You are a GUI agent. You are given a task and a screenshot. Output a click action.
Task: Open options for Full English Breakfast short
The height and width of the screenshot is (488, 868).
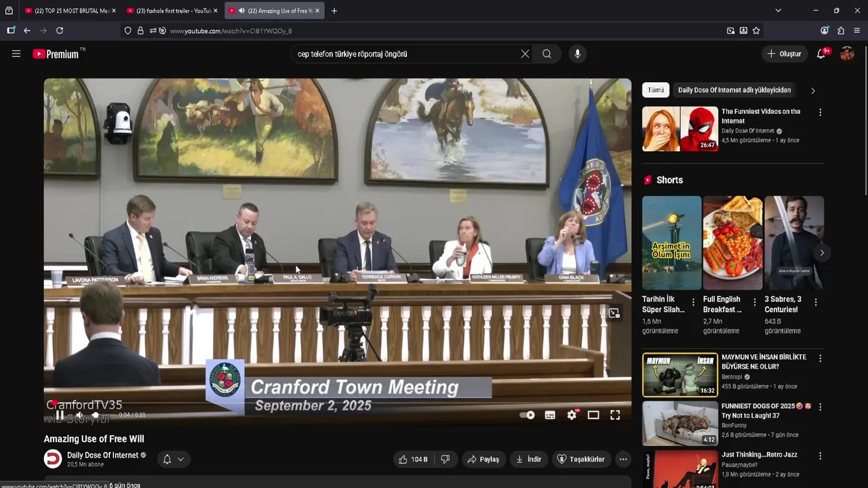pos(754,302)
